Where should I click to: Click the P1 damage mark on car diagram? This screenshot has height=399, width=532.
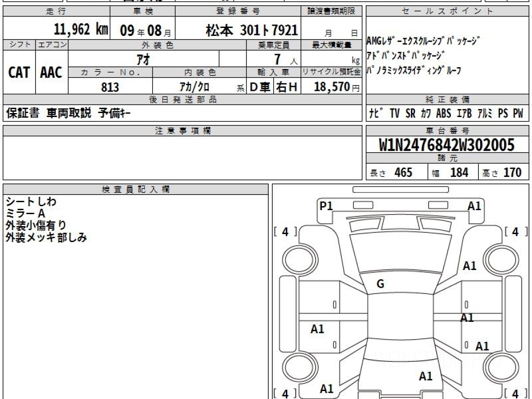click(x=326, y=206)
